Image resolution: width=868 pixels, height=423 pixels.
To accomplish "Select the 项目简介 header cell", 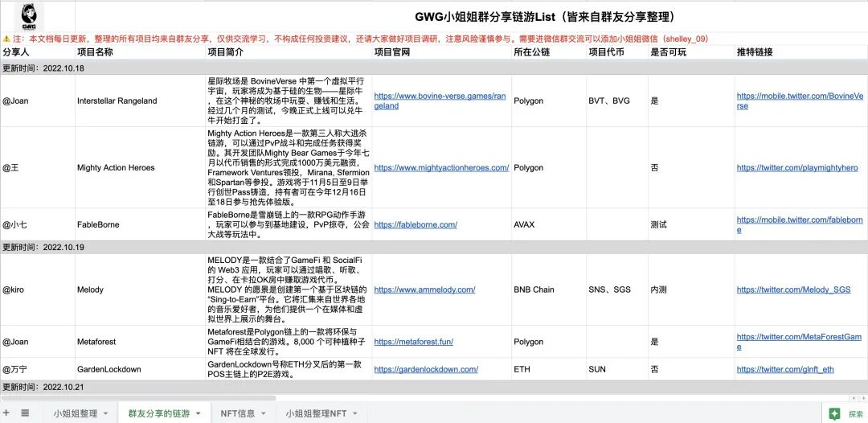I will pyautogui.click(x=289, y=52).
